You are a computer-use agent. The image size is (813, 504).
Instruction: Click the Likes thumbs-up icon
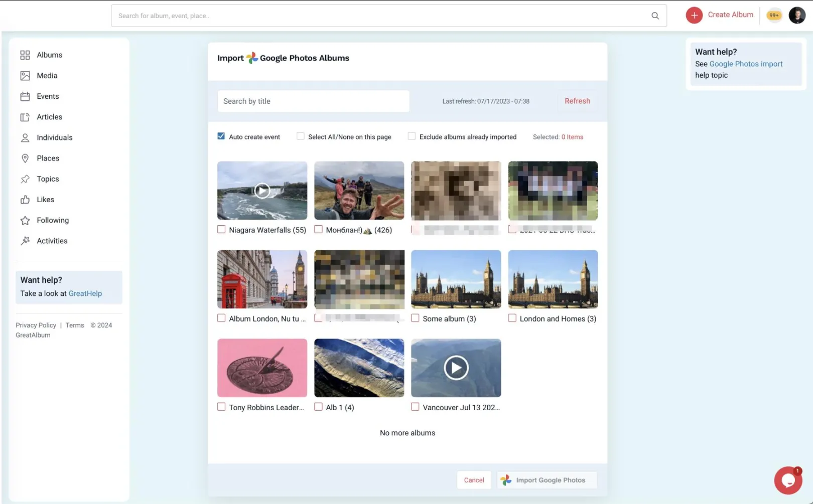tap(25, 200)
